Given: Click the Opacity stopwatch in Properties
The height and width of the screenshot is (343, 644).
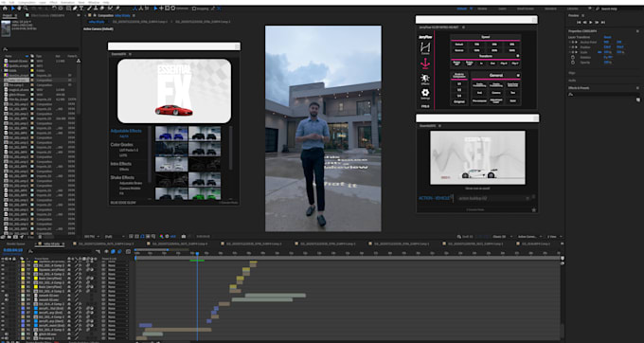Looking at the screenshot, I should (x=573, y=63).
